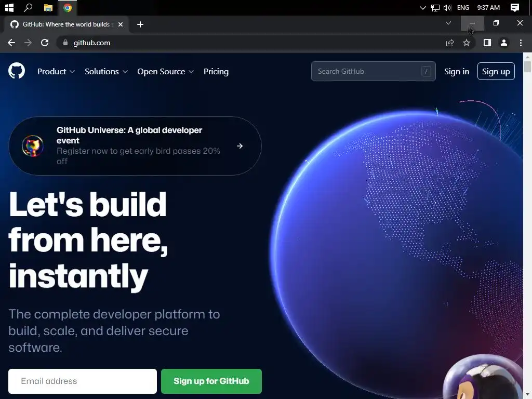The width and height of the screenshot is (532, 399).
Task: Open Windows search magnifier
Action: click(28, 7)
